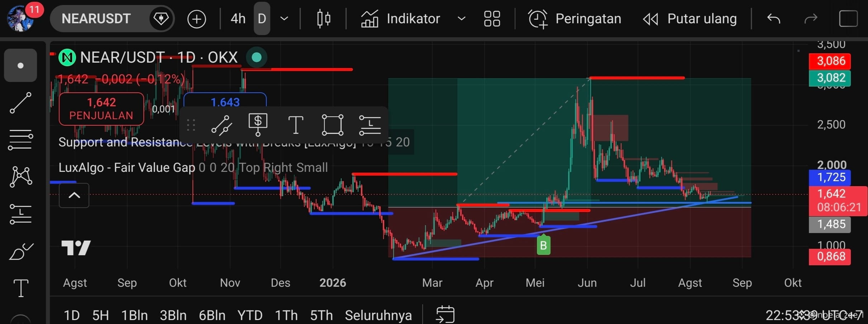Pick the trend line tool in floating toolbar

[221, 125]
